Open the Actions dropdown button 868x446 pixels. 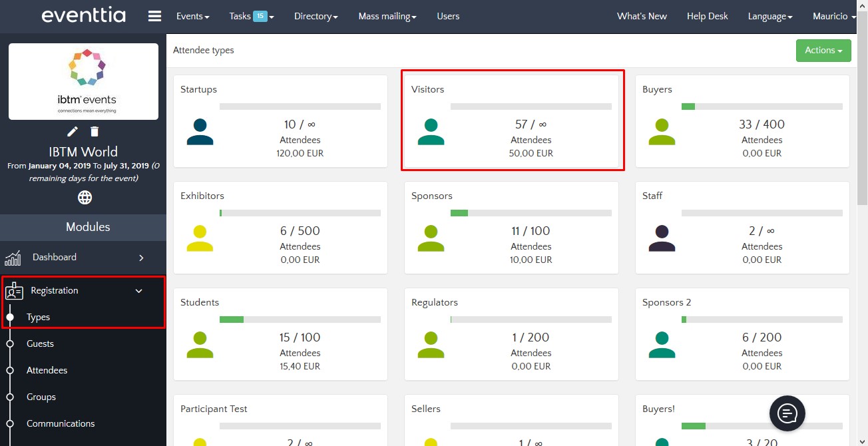pos(823,51)
